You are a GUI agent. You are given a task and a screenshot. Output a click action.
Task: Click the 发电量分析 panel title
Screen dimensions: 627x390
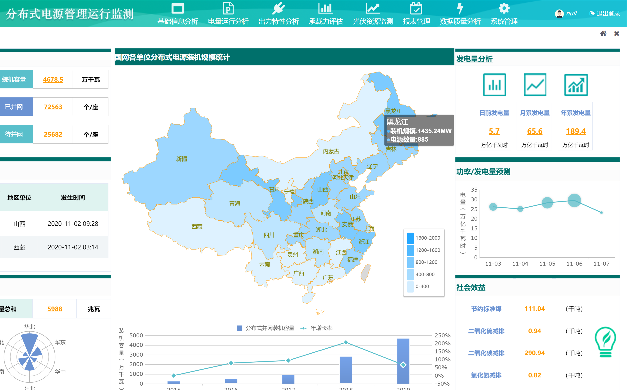click(x=475, y=59)
